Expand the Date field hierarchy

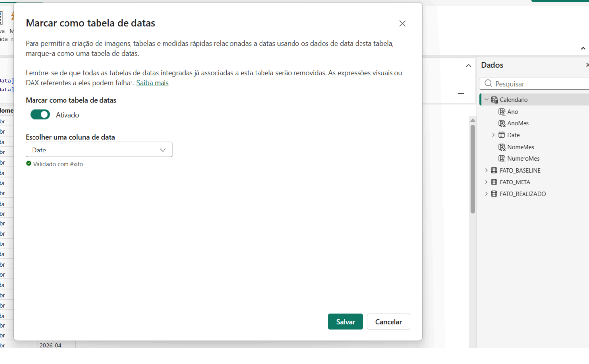point(493,135)
